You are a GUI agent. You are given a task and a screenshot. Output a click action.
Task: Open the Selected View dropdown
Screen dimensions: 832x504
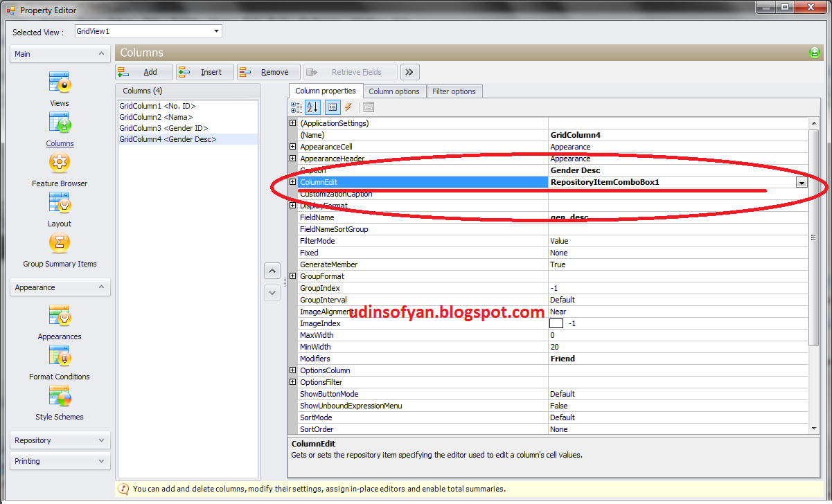click(x=217, y=31)
